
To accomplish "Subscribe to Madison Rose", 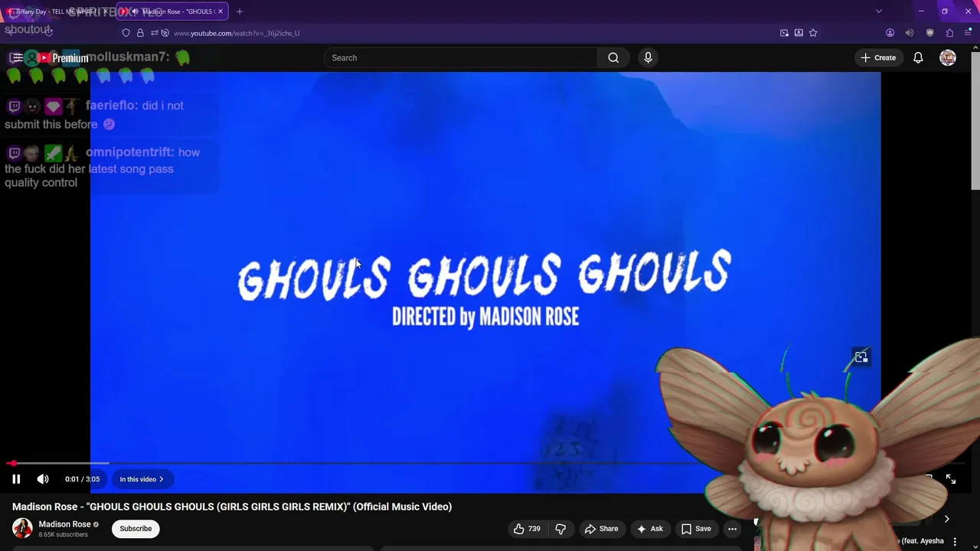I will (136, 529).
